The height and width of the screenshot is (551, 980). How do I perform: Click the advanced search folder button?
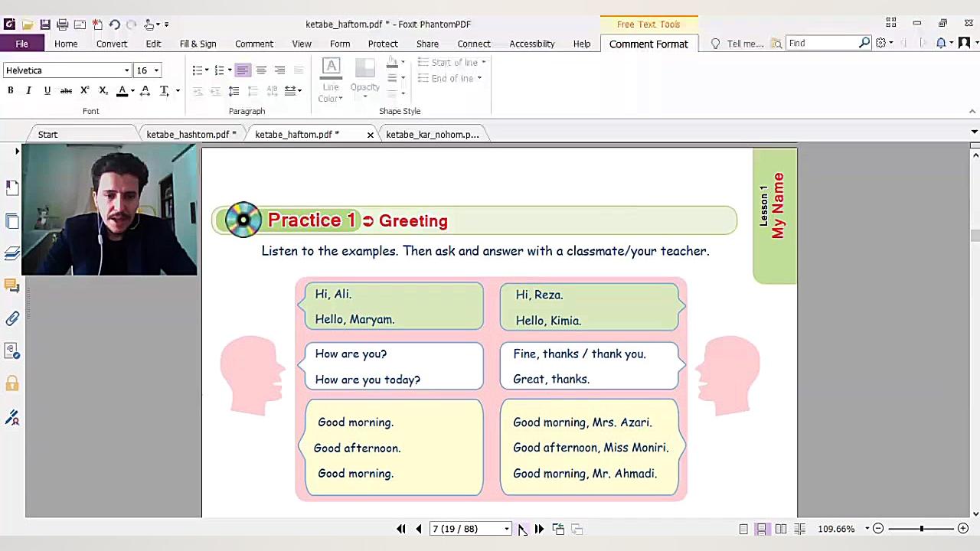[776, 44]
